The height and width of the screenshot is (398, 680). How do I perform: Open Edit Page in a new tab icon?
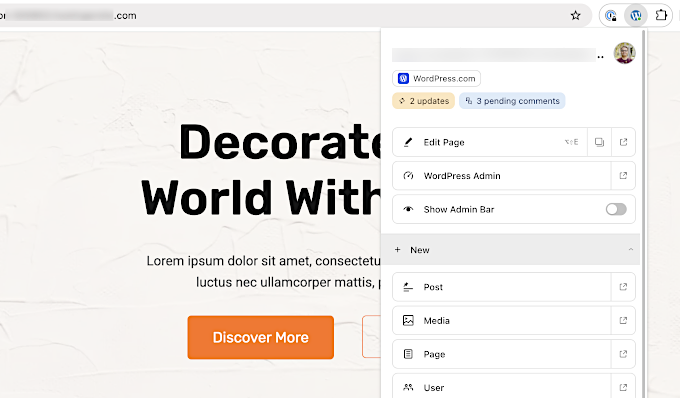(x=623, y=142)
